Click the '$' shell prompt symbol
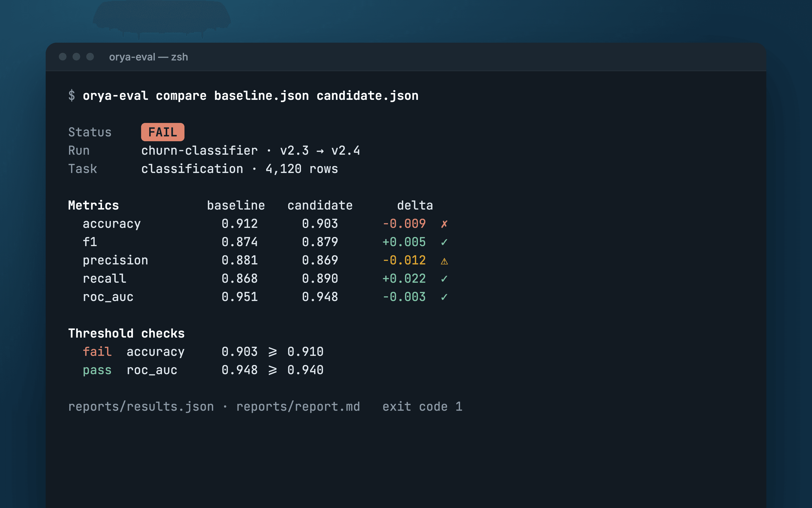 [x=72, y=96]
